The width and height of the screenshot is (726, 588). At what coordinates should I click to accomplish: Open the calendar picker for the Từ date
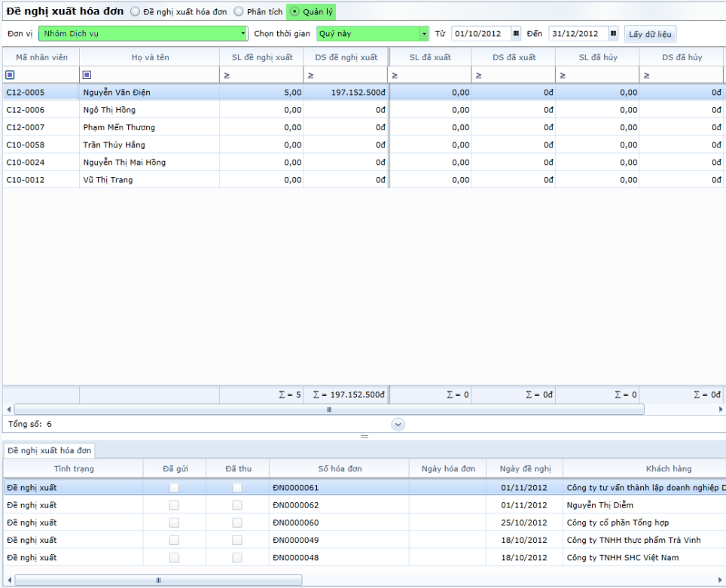(x=516, y=34)
